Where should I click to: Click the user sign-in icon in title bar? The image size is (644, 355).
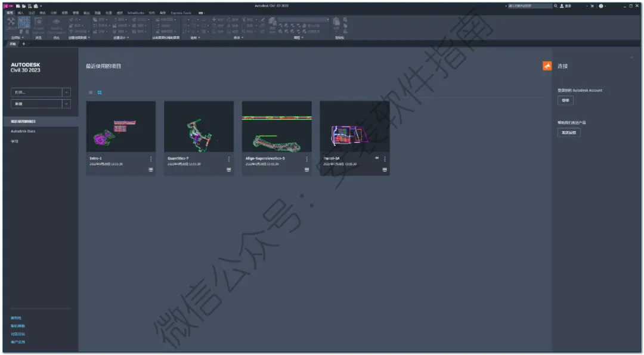pyautogui.click(x=562, y=6)
